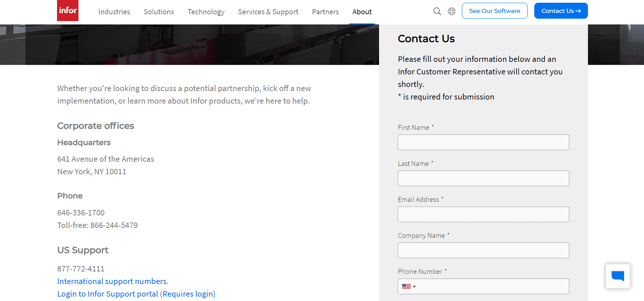Viewport: 644px width, 301px height.
Task: Select the US Support number 877-772-4111
Action: click(x=81, y=269)
